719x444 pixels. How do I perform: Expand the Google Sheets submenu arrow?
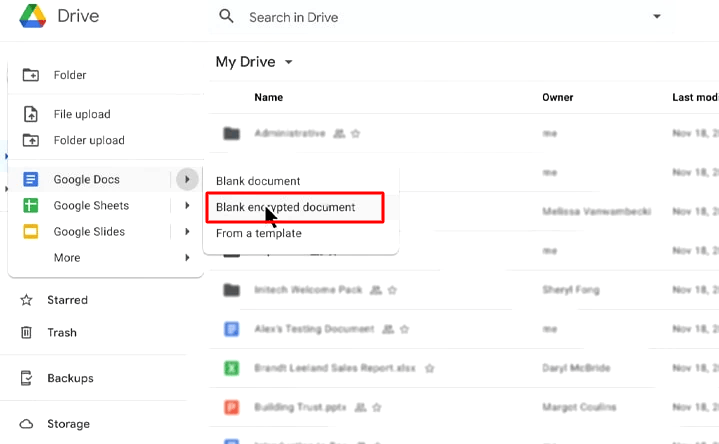pyautogui.click(x=186, y=206)
